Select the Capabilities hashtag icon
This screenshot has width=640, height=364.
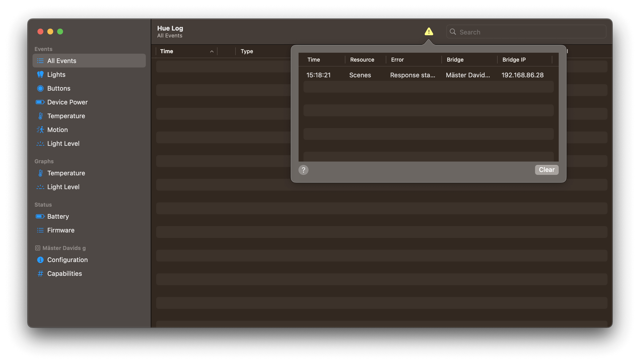pos(40,274)
